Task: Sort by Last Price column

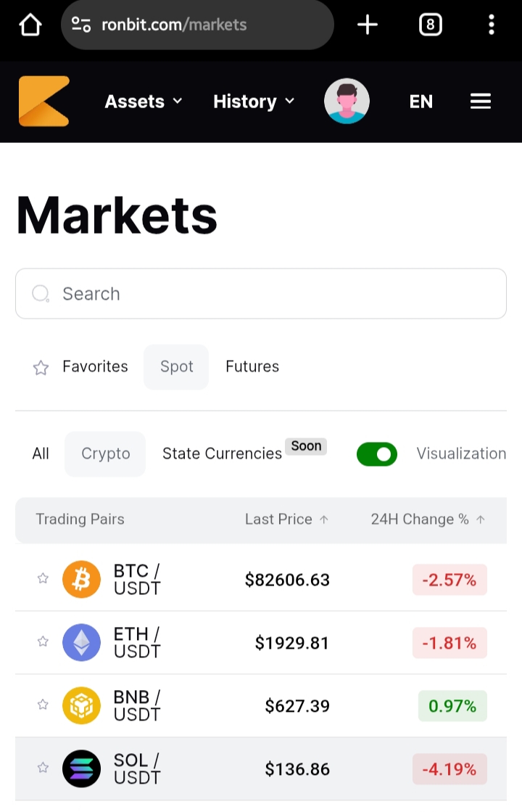Action: (x=286, y=520)
